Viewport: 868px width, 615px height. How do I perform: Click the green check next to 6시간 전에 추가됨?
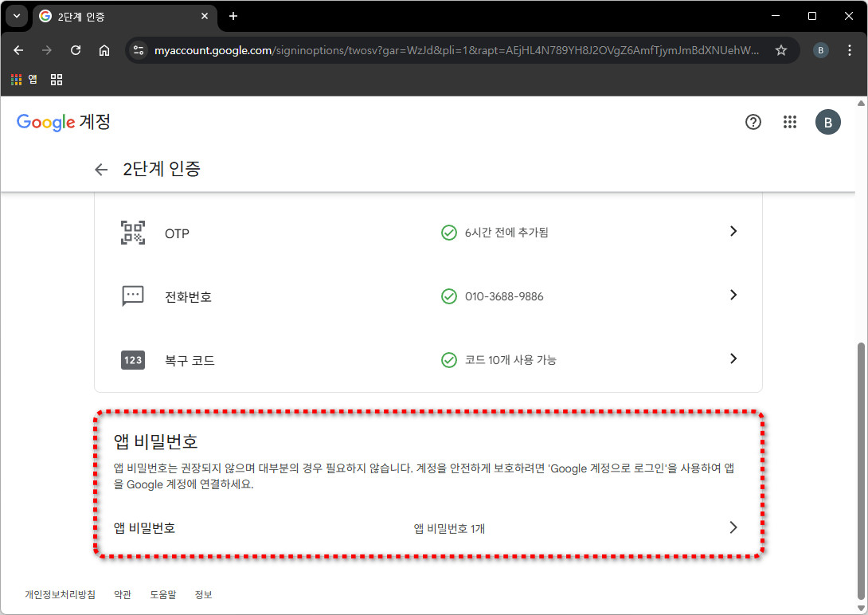pos(449,233)
